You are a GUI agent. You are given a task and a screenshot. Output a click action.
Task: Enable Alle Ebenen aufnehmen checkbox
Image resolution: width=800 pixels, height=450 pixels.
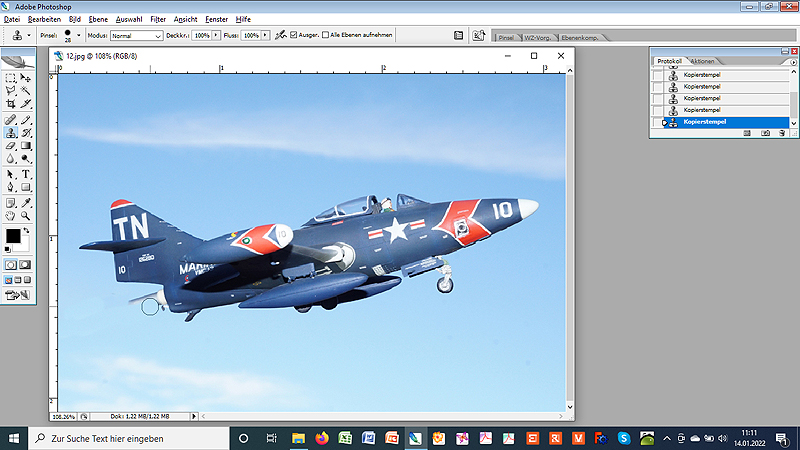325,35
